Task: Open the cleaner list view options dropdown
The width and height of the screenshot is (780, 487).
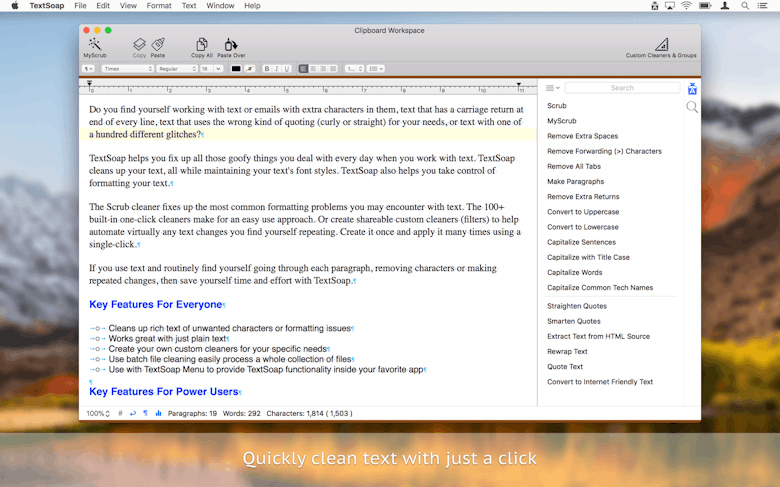Action: [553, 88]
